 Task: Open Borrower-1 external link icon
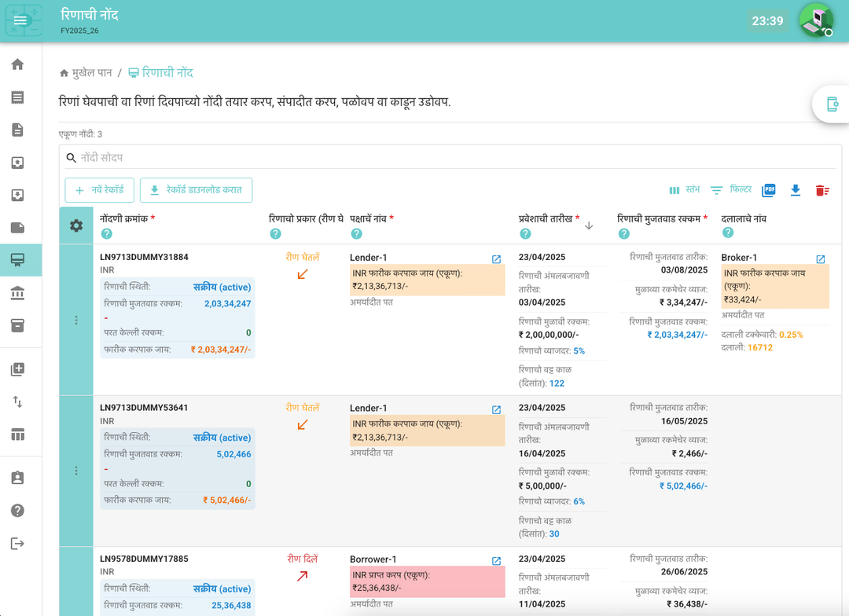pyautogui.click(x=496, y=561)
